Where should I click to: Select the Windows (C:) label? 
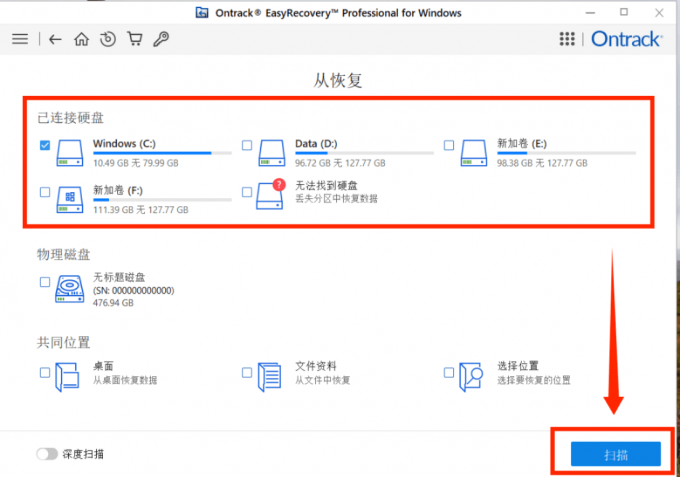pyautogui.click(x=124, y=144)
